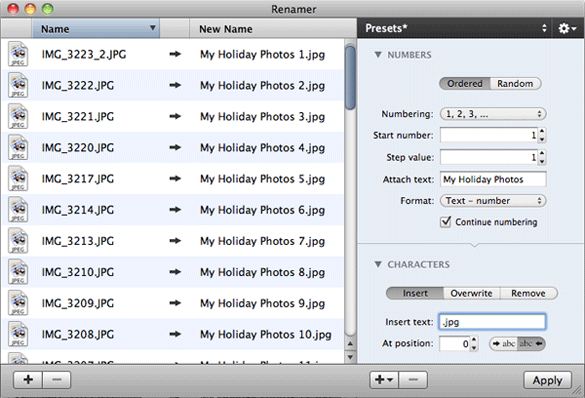Click the Attach text field

493,179
